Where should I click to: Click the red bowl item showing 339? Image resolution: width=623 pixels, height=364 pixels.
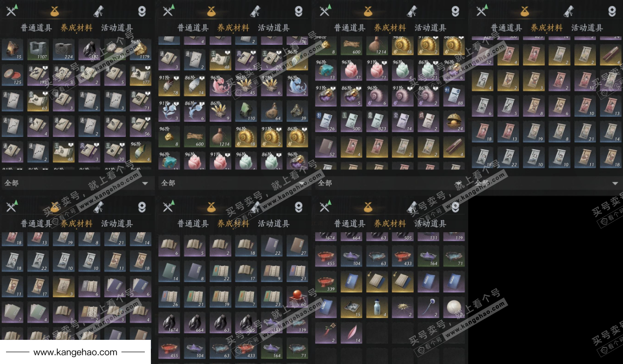coord(326,283)
